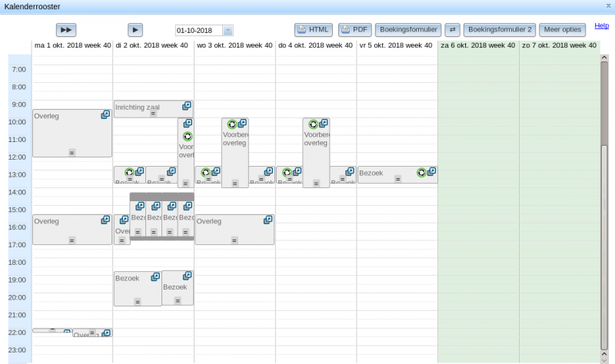Open popup icon of Tuesday 19:00 left Bezoek
The width and height of the screenshot is (615, 364).
[155, 277]
